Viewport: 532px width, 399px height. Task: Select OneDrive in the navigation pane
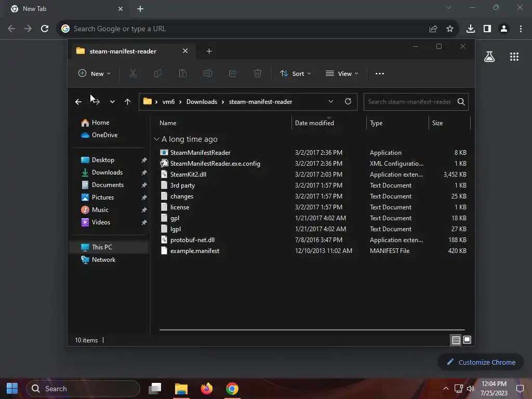tap(104, 135)
